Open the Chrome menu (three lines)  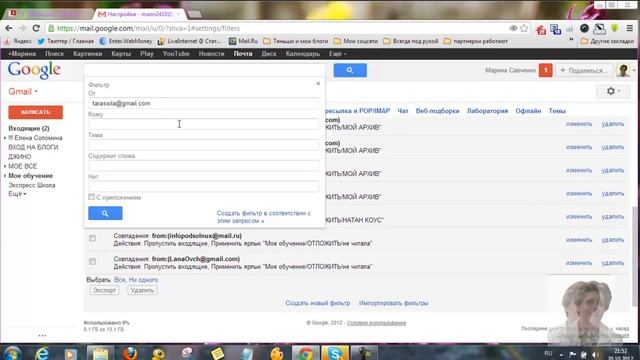coord(630,28)
